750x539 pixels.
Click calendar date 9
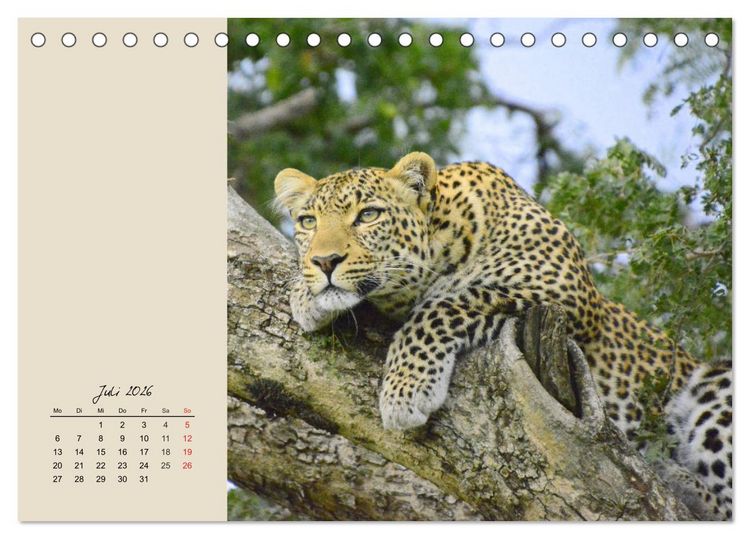pos(122,438)
